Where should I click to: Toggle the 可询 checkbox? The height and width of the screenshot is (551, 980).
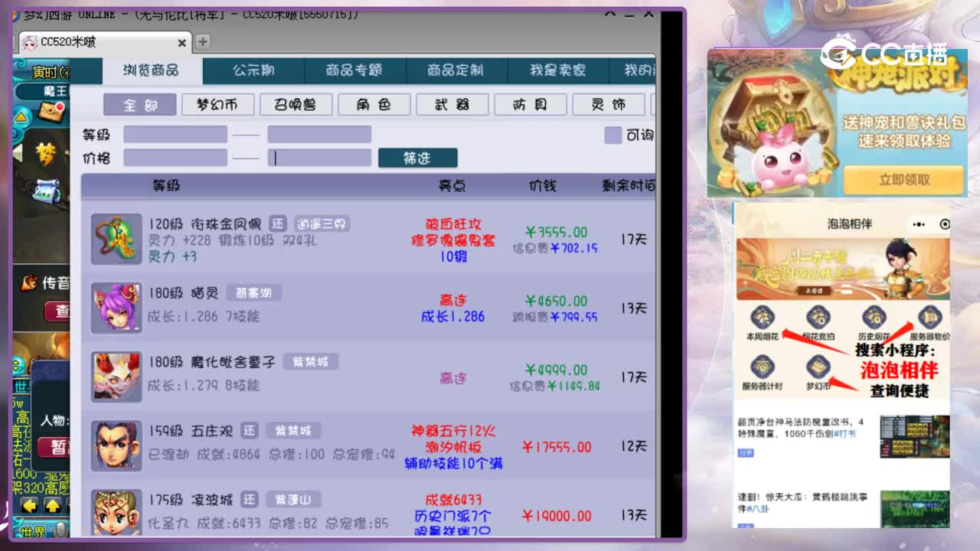(x=612, y=135)
